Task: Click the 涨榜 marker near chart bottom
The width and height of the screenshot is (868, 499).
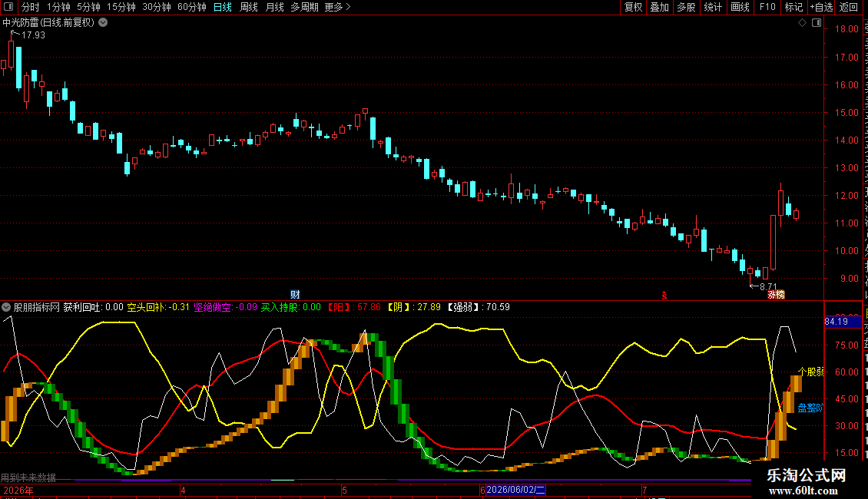Action: point(776,295)
